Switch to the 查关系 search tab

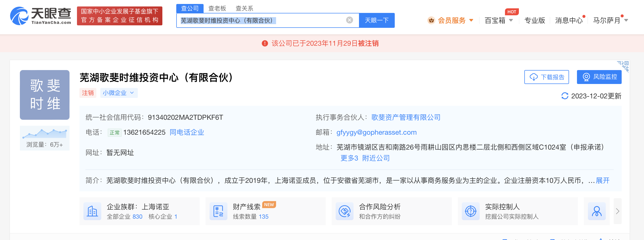click(x=244, y=8)
